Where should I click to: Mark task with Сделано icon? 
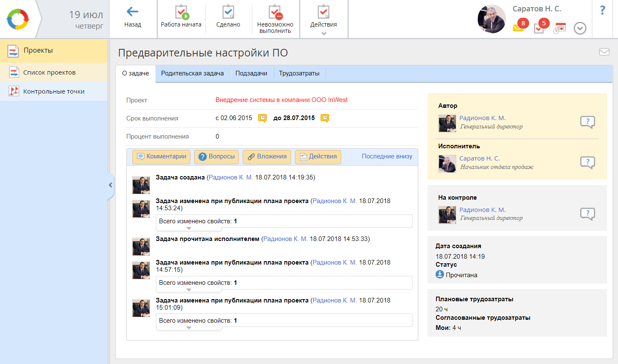228,12
